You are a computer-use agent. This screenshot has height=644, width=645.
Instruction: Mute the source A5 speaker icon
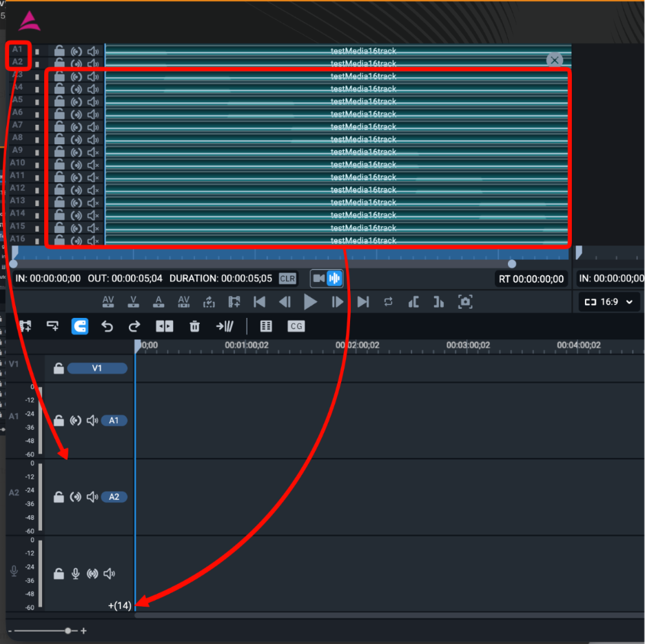point(94,101)
